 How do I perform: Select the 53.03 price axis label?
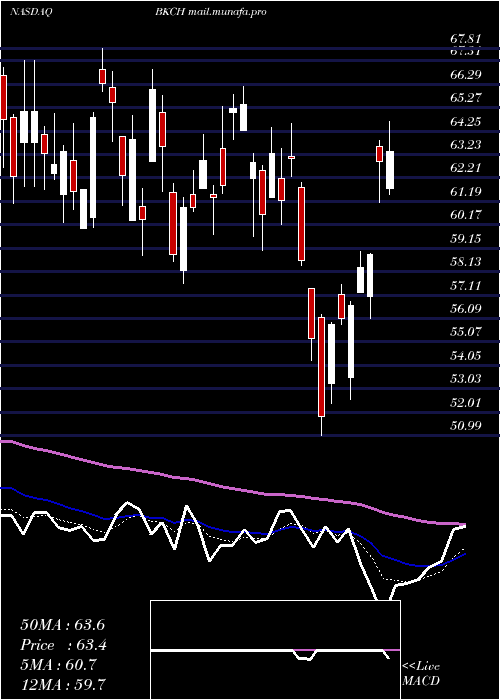click(x=466, y=379)
